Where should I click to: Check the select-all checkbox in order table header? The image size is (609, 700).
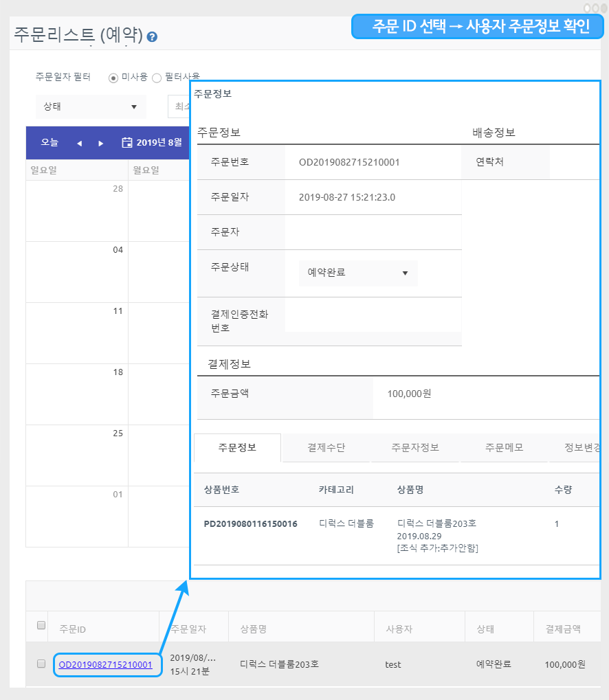(x=41, y=625)
